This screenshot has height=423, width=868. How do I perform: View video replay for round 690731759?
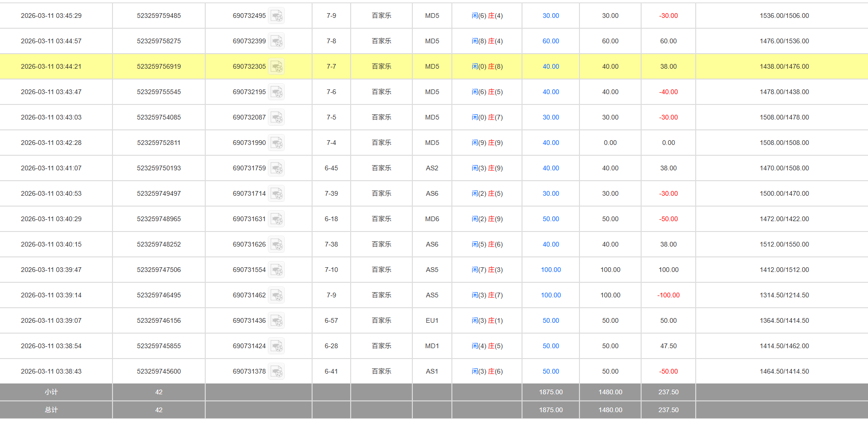click(x=276, y=168)
